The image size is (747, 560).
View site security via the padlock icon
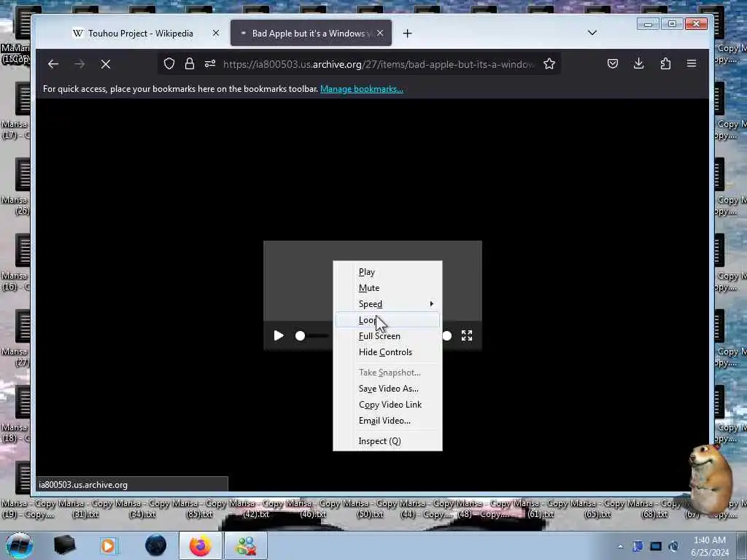[190, 64]
